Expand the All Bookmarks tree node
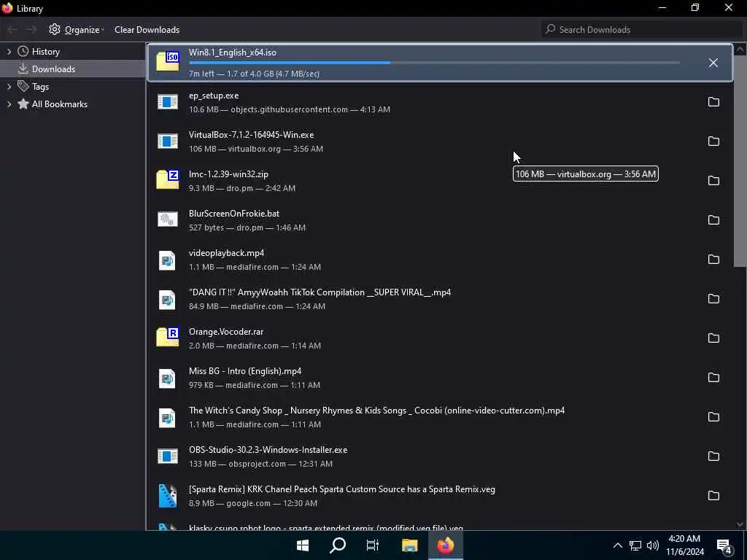Viewport: 747px width, 560px height. (9, 104)
